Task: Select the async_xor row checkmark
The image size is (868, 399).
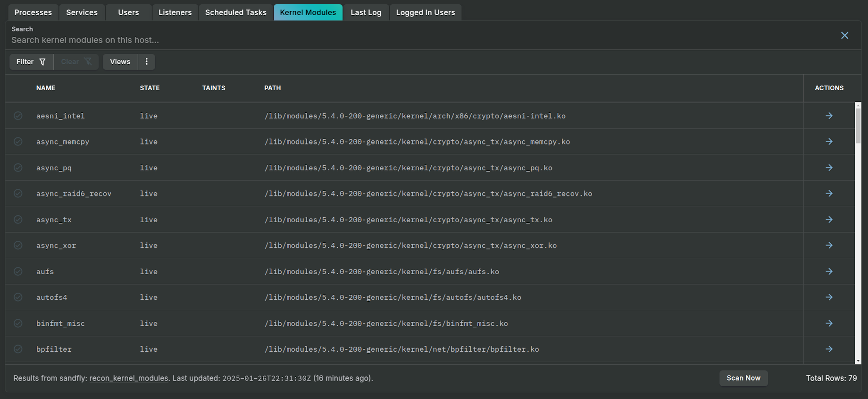Action: click(x=18, y=246)
